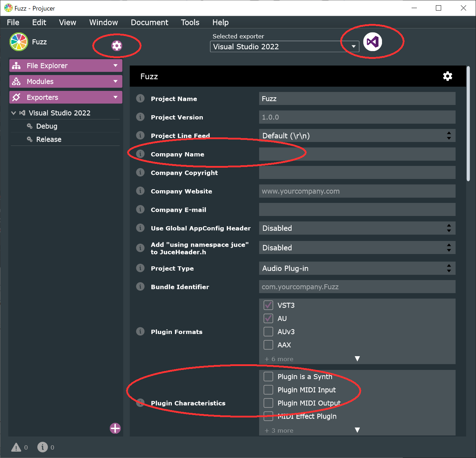Image resolution: width=476 pixels, height=458 pixels.
Task: Click the settings panel vertical scrollbar
Action: [468, 123]
